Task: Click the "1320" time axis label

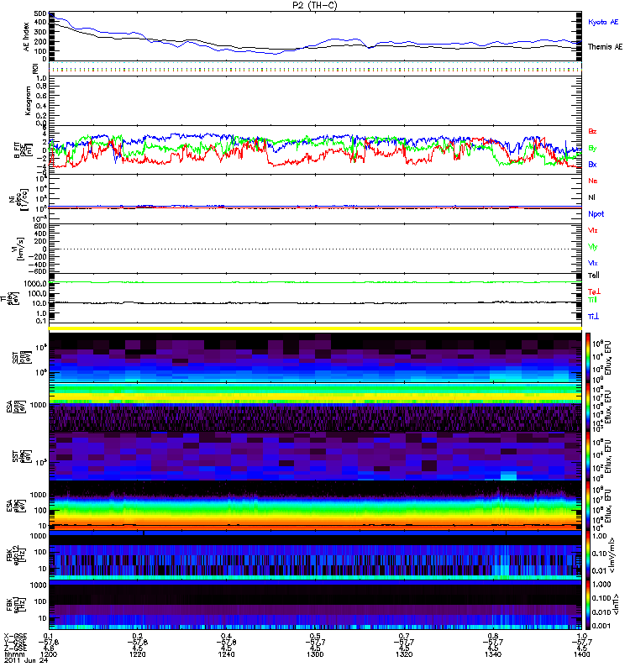Action: (404, 654)
